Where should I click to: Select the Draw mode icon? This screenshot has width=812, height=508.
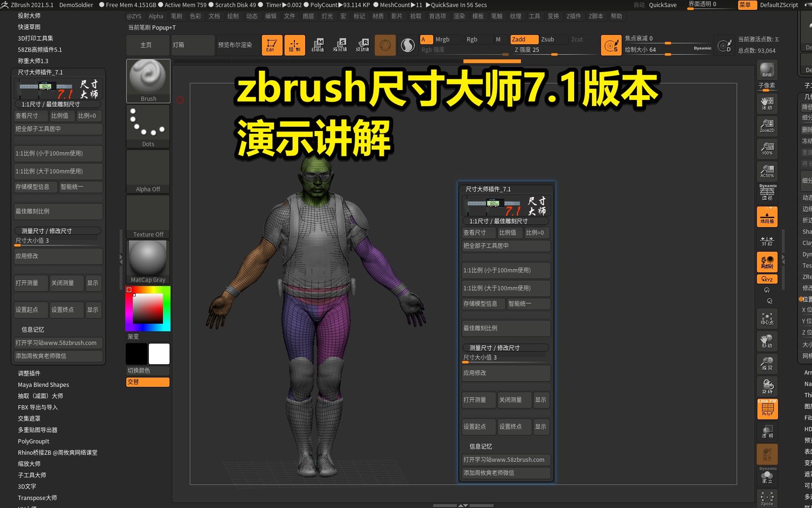coord(294,45)
